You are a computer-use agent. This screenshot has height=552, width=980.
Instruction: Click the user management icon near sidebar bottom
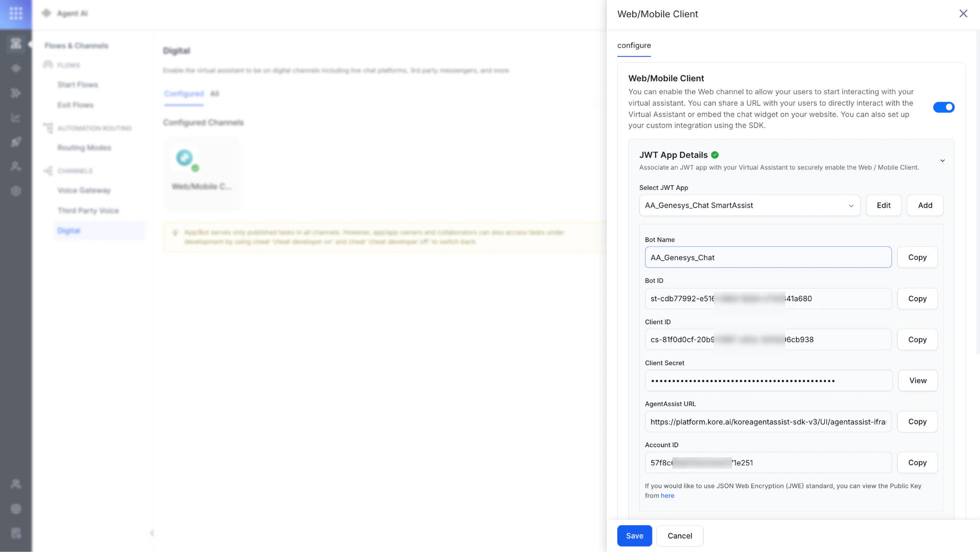16,484
